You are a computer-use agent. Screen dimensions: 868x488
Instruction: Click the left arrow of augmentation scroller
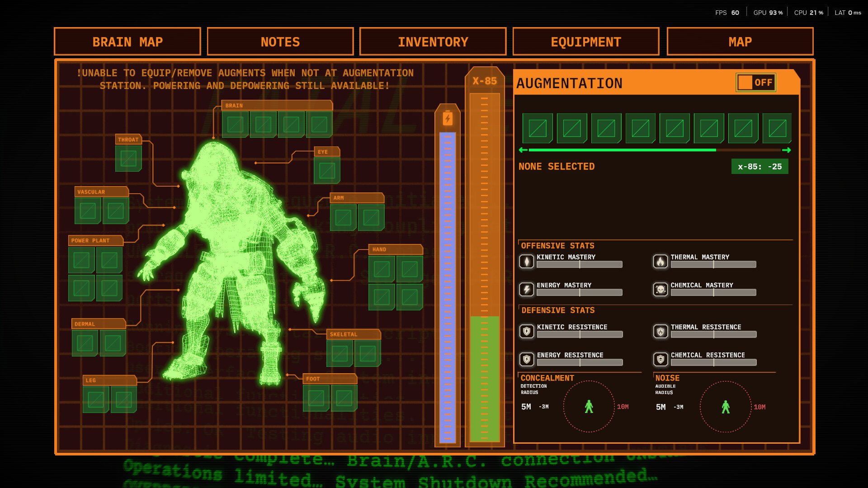point(523,150)
